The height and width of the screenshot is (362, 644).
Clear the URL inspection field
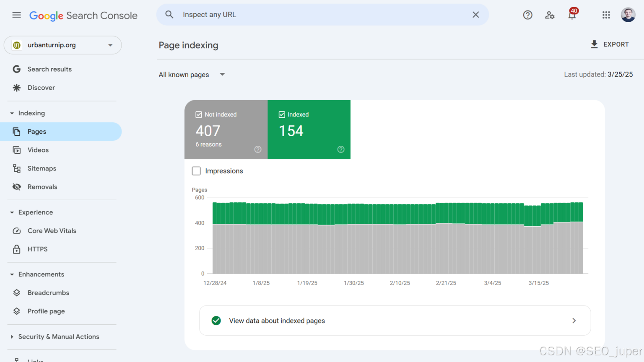click(475, 15)
